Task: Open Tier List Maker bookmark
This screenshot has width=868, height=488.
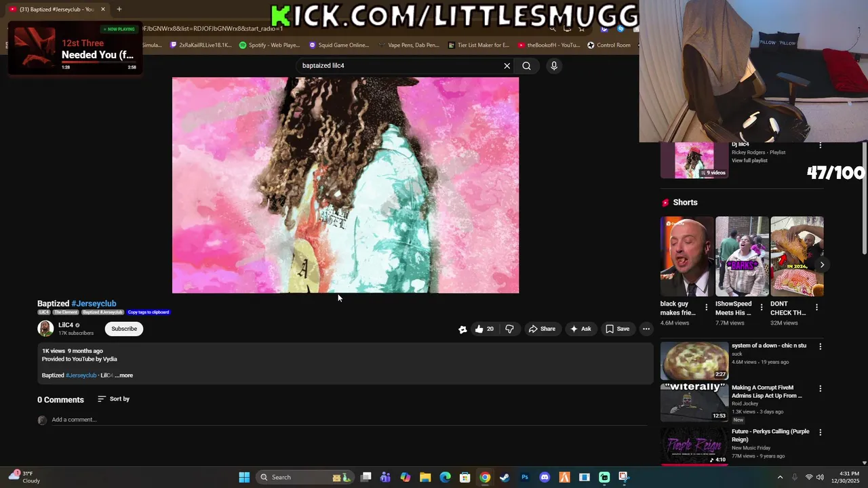Action: (x=479, y=45)
